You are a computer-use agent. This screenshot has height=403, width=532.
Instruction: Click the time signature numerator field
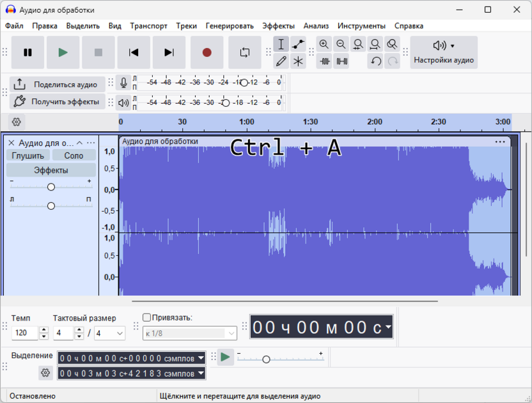63,333
